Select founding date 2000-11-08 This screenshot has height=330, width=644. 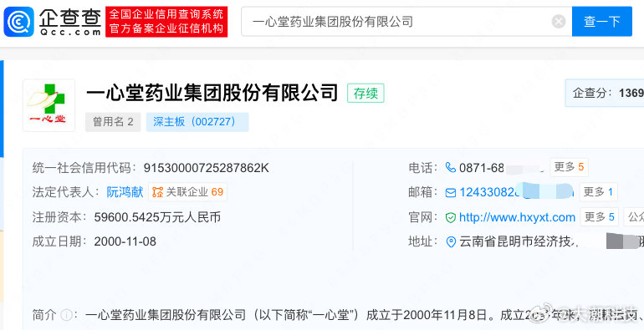pyautogui.click(x=125, y=241)
